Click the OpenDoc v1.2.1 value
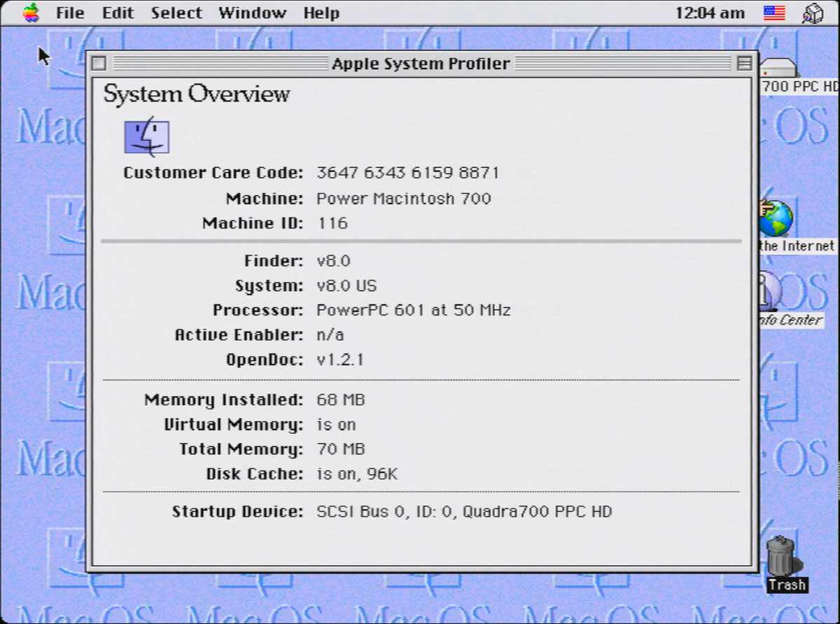840x624 pixels. coord(340,360)
